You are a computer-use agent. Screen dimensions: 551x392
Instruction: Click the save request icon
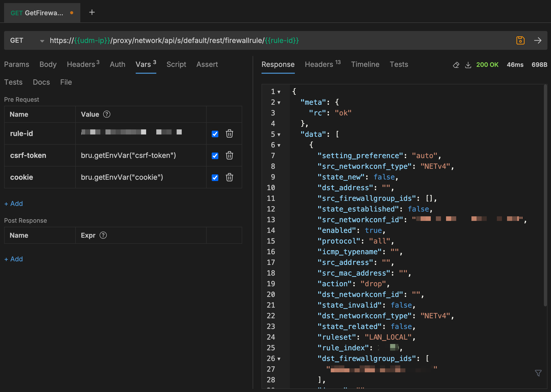click(x=520, y=40)
